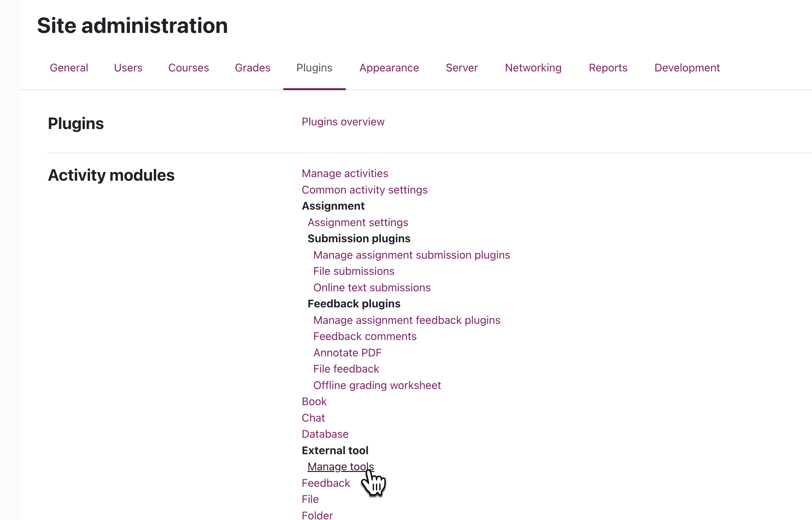Open the Annotate PDF settings link
This screenshot has height=520, width=812.
tap(347, 353)
